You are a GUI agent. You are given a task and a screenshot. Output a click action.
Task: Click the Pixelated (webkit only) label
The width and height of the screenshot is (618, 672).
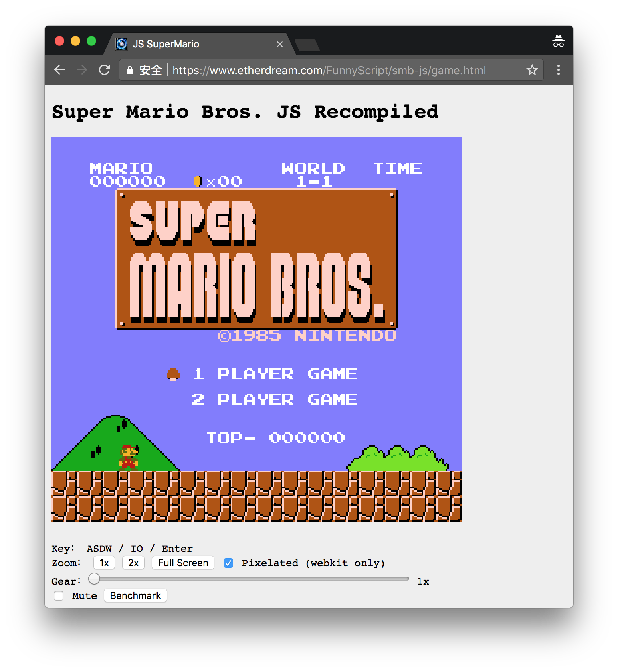(313, 563)
